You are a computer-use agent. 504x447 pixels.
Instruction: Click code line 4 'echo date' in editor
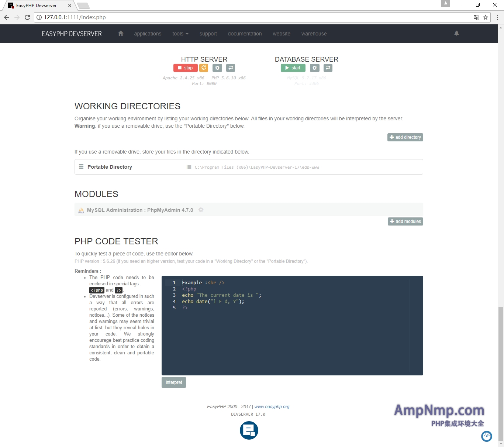coord(213,302)
